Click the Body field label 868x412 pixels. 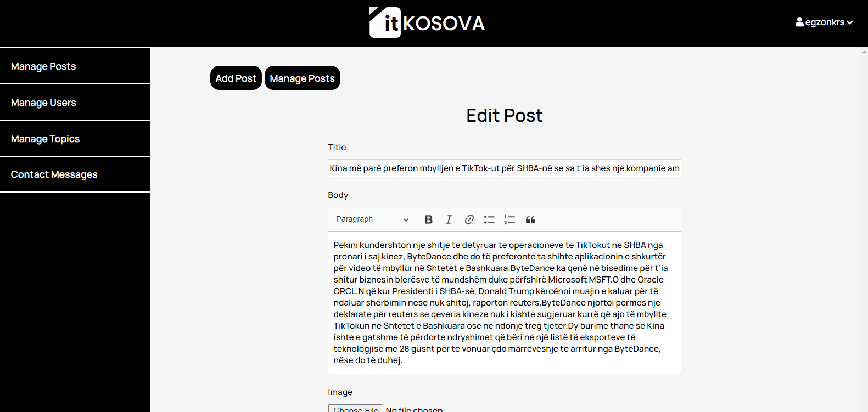point(338,195)
